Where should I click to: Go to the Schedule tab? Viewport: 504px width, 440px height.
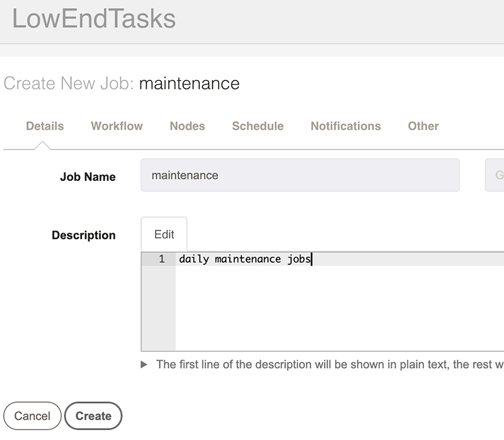(x=258, y=126)
